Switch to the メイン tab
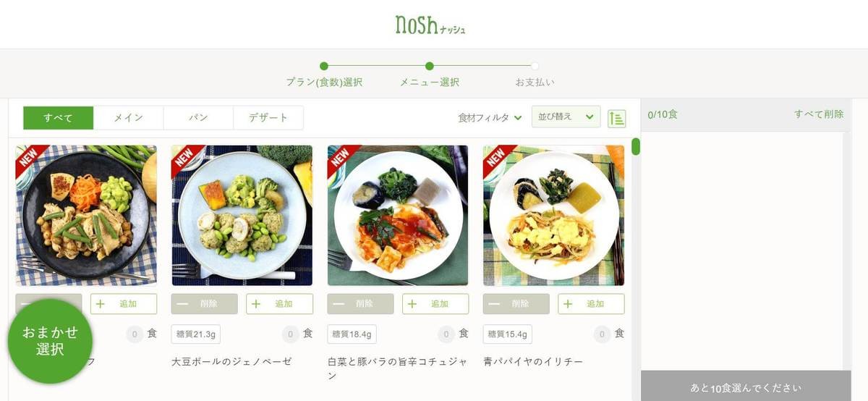 (x=129, y=118)
